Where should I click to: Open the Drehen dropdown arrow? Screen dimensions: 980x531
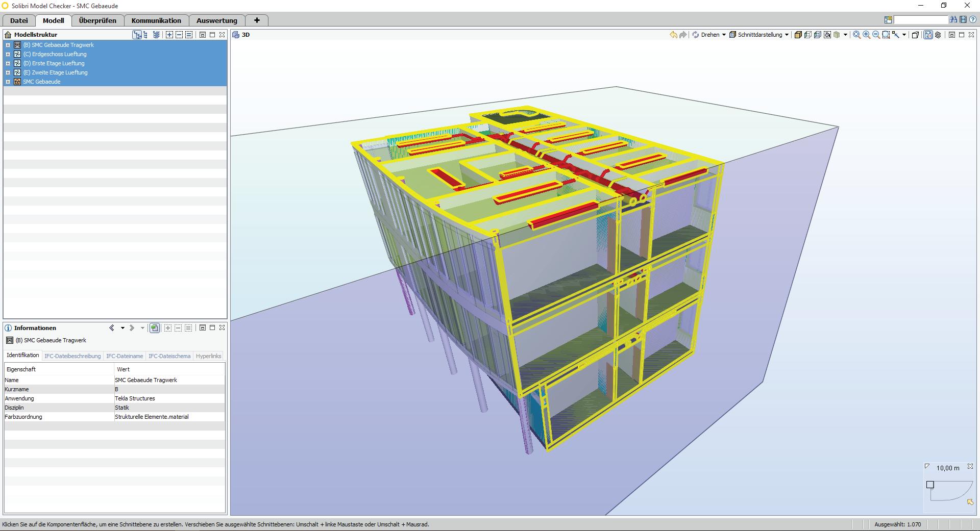[724, 35]
